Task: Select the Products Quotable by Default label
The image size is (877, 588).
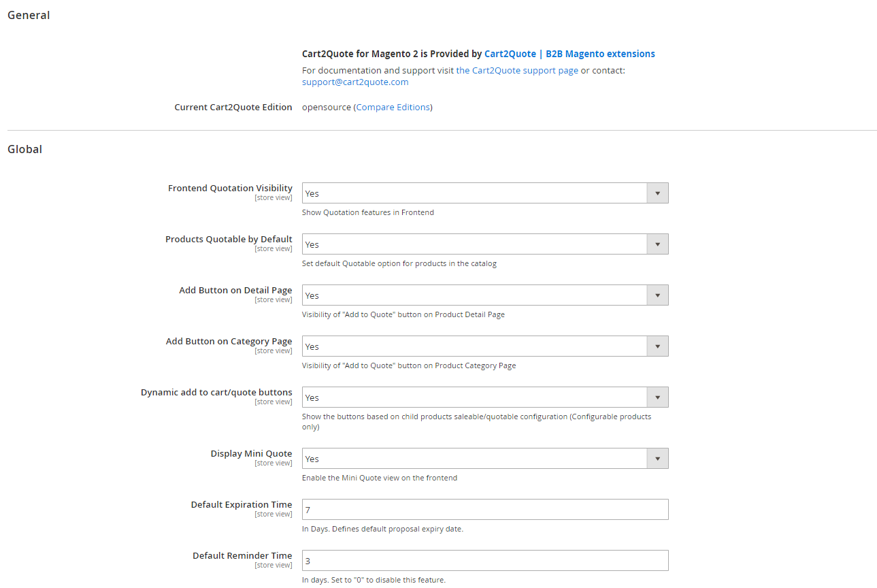Action: coord(229,240)
